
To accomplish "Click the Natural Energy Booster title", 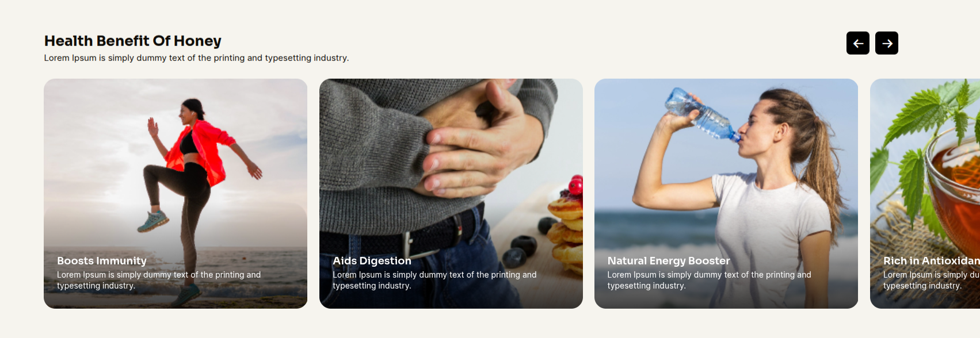I will click(669, 261).
